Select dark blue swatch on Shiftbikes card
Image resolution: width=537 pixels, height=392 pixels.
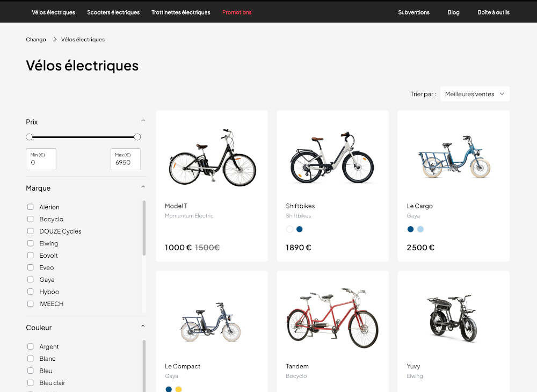click(299, 229)
